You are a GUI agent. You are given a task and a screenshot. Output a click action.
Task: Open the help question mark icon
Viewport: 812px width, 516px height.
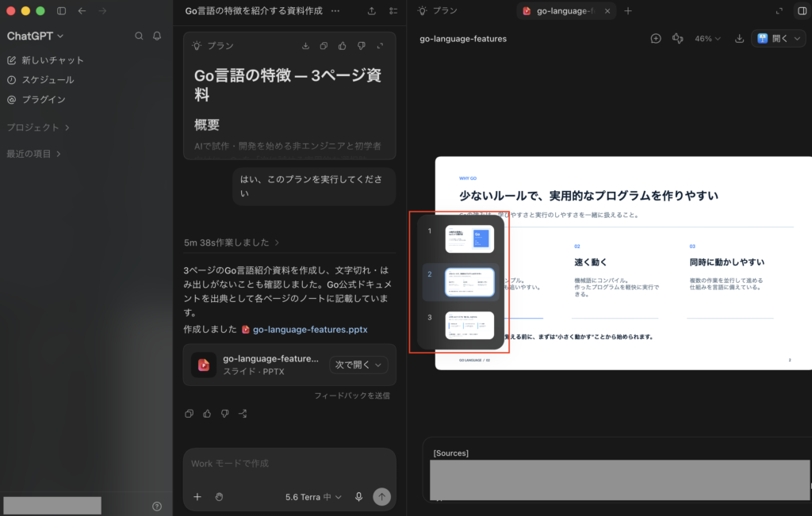tap(157, 506)
